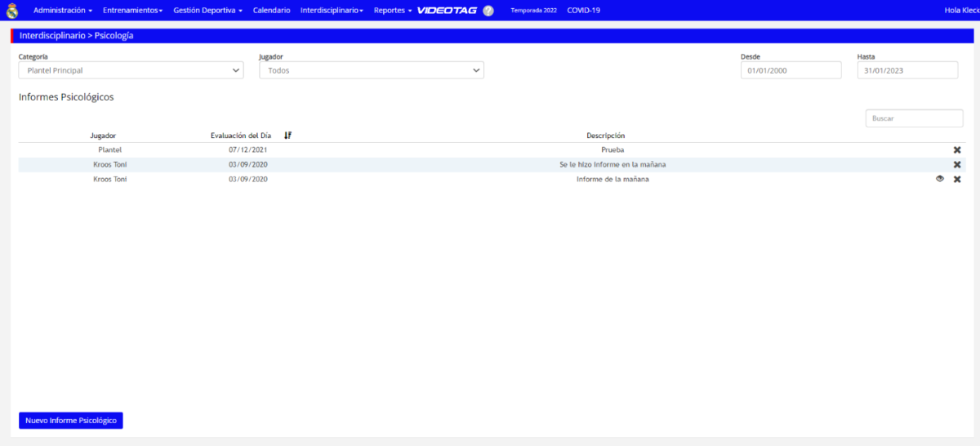The height and width of the screenshot is (446, 980).
Task: Toggle sort on Evaluación del Día column
Action: click(287, 136)
